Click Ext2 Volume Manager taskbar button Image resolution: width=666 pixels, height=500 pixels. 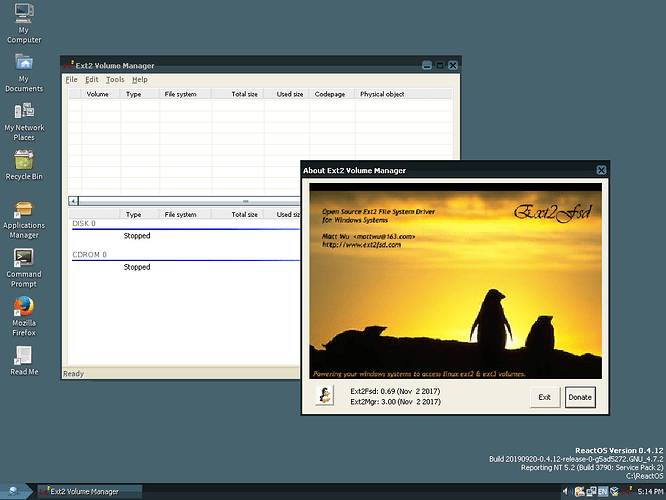point(90,492)
